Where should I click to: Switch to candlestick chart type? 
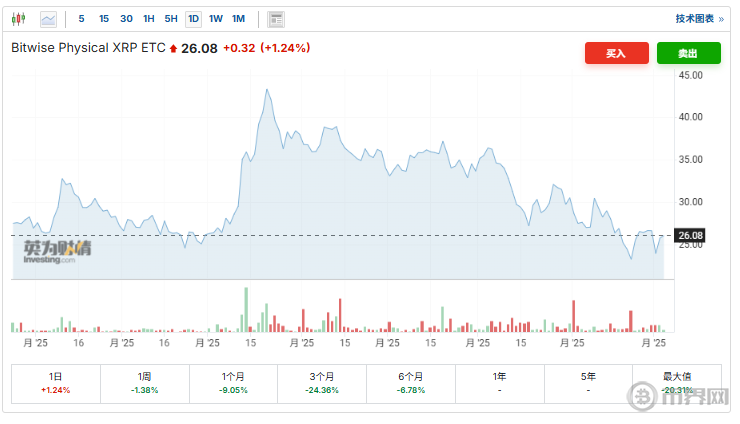[x=19, y=19]
